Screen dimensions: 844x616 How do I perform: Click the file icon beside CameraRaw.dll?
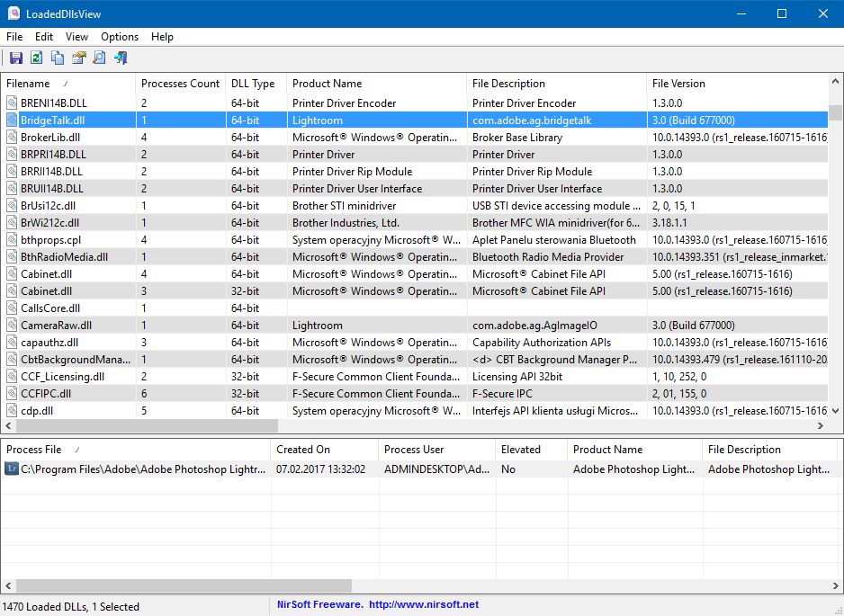pos(12,326)
